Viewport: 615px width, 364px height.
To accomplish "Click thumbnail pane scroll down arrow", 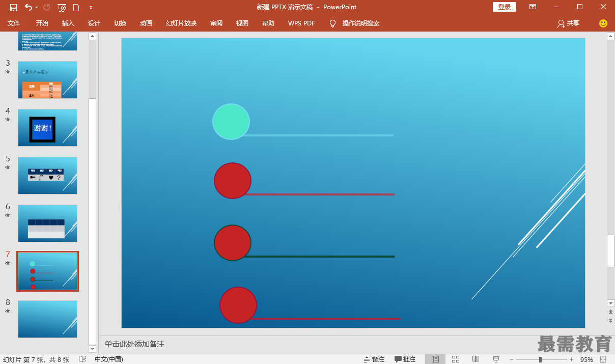I will pos(92,349).
